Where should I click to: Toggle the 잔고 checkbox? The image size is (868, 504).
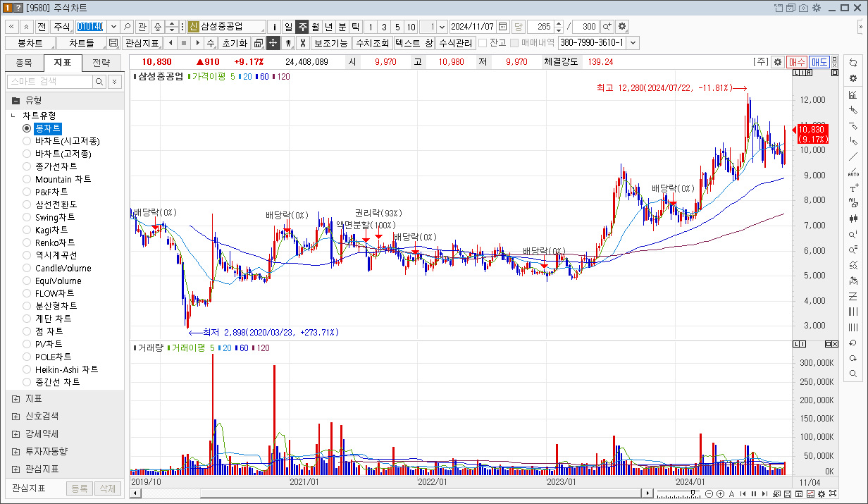pyautogui.click(x=483, y=43)
